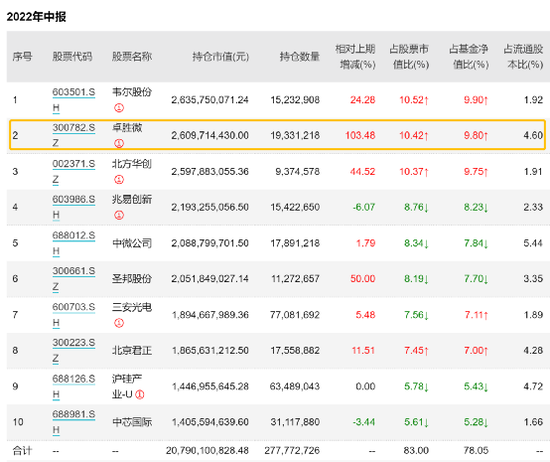Open stock code link 688012.SH
The width and height of the screenshot is (550, 462).
74,243
